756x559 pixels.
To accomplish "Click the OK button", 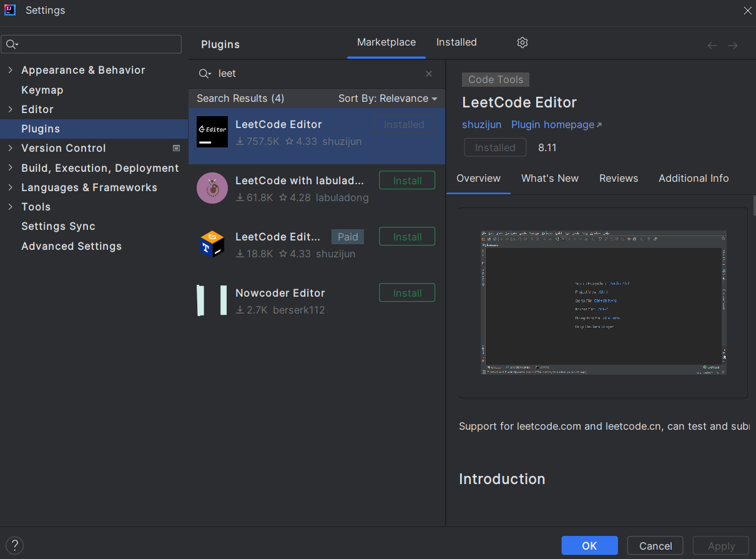I will click(589, 546).
